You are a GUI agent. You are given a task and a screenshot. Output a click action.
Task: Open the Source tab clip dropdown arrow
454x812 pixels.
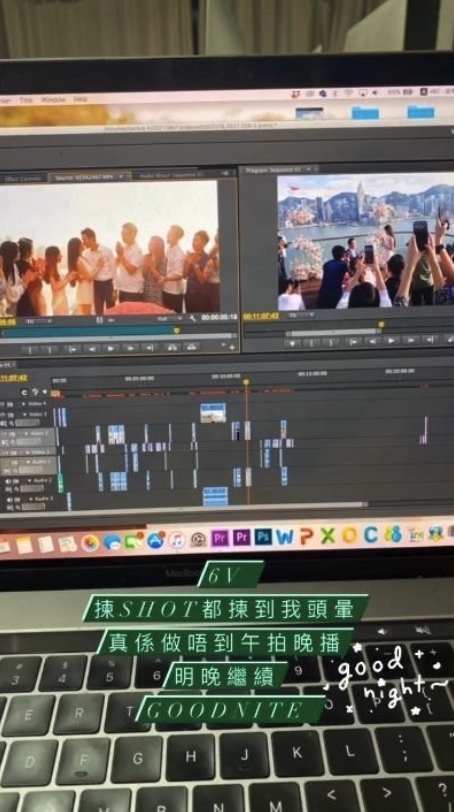click(121, 177)
